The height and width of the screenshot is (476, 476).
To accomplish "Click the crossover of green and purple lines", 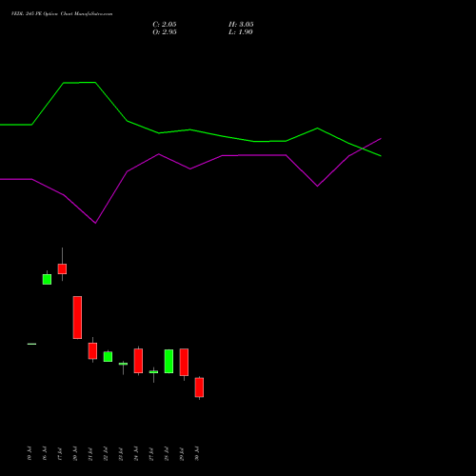I will point(363,149).
